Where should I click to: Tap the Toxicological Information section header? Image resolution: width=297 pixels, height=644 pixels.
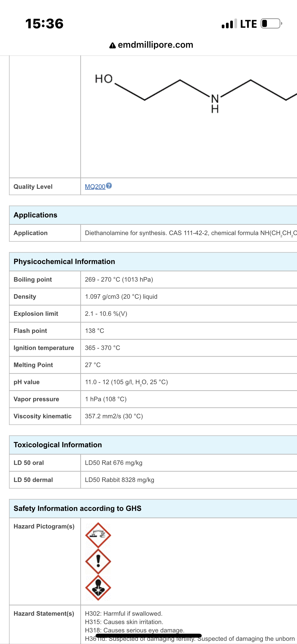click(58, 445)
